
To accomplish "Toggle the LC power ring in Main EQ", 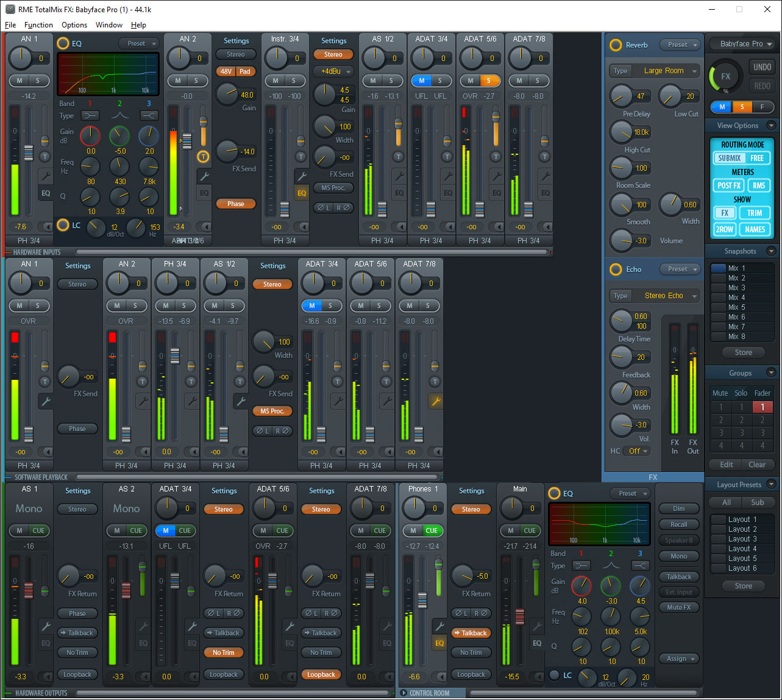I will point(554,675).
